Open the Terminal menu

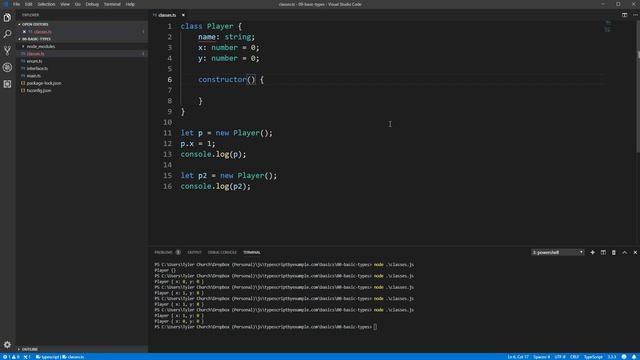112,4
